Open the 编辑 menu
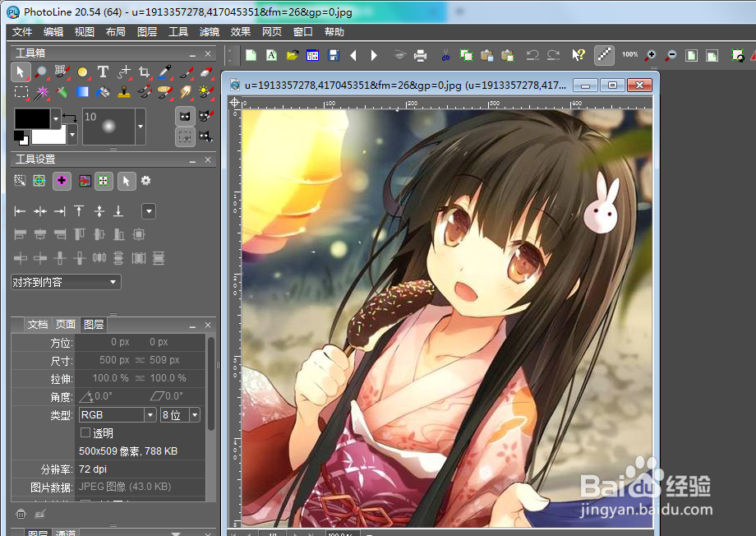The image size is (756, 536). (53, 32)
